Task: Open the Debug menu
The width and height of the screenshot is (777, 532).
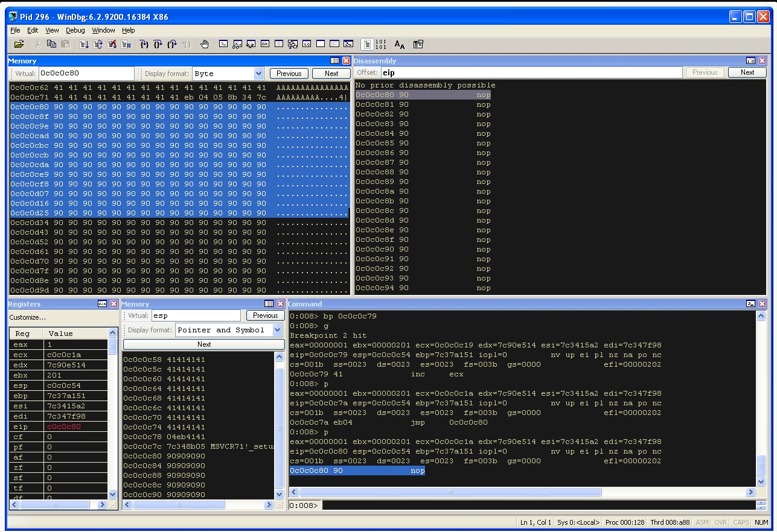Action: point(75,30)
